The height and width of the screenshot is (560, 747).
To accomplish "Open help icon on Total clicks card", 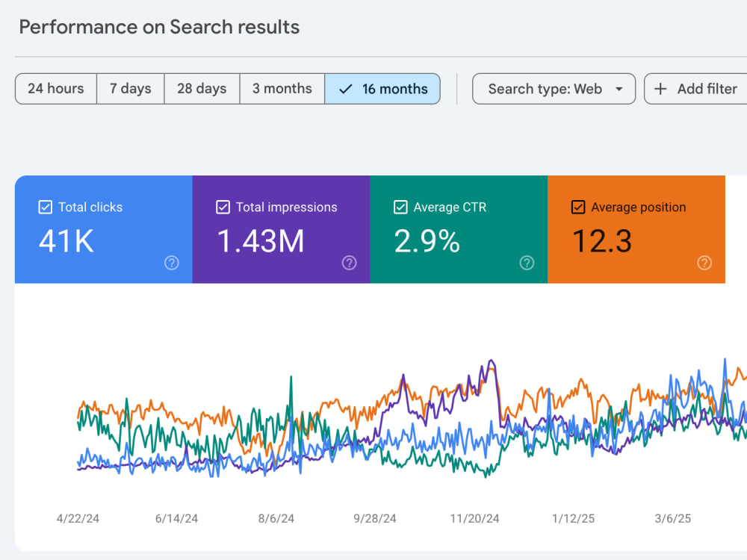I will click(172, 263).
